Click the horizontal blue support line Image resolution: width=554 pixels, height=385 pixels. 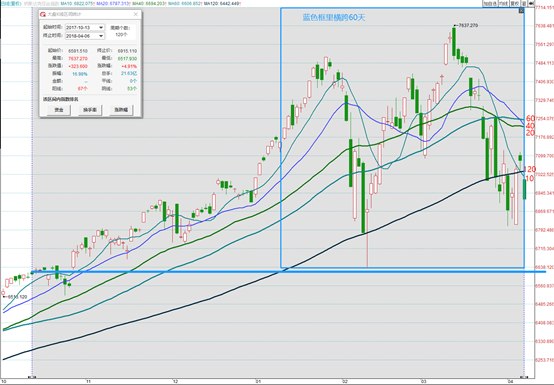tap(288, 272)
